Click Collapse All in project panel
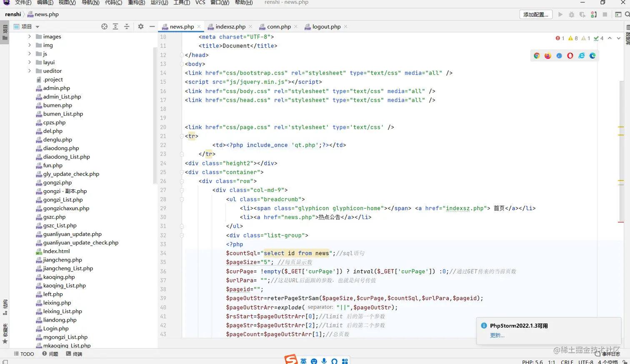The width and height of the screenshot is (630, 364). [127, 26]
